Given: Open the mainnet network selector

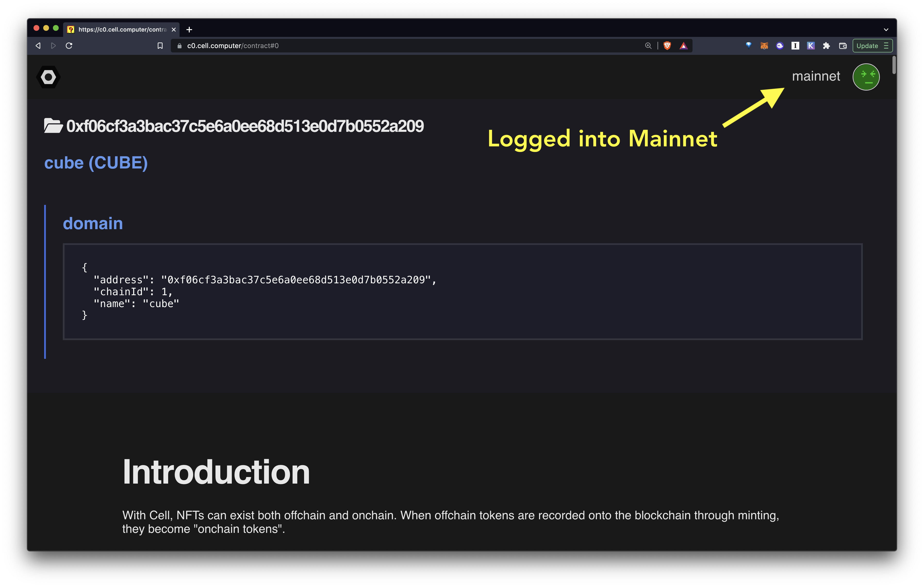Looking at the screenshot, I should pos(816,76).
